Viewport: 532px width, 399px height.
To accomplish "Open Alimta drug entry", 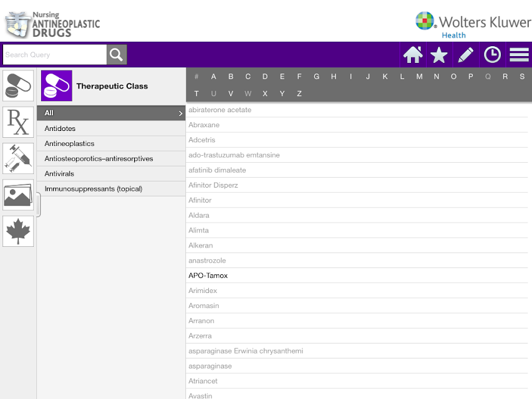I will (357, 231).
